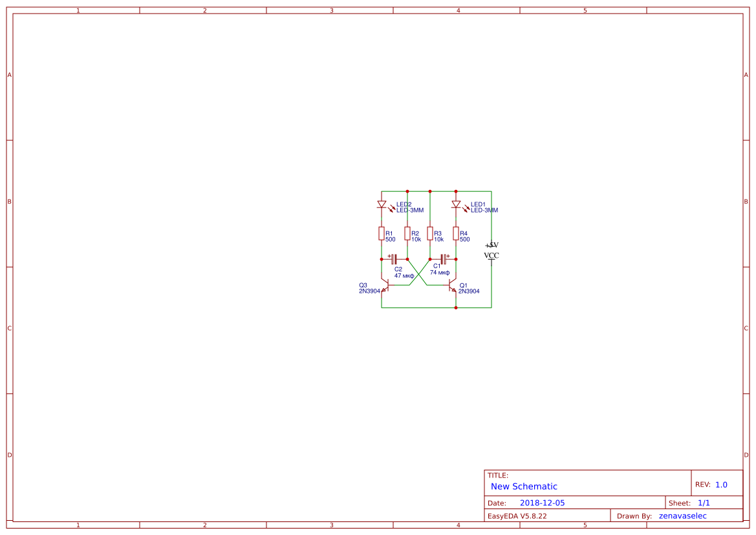Select the zenavaselec author name

click(683, 515)
